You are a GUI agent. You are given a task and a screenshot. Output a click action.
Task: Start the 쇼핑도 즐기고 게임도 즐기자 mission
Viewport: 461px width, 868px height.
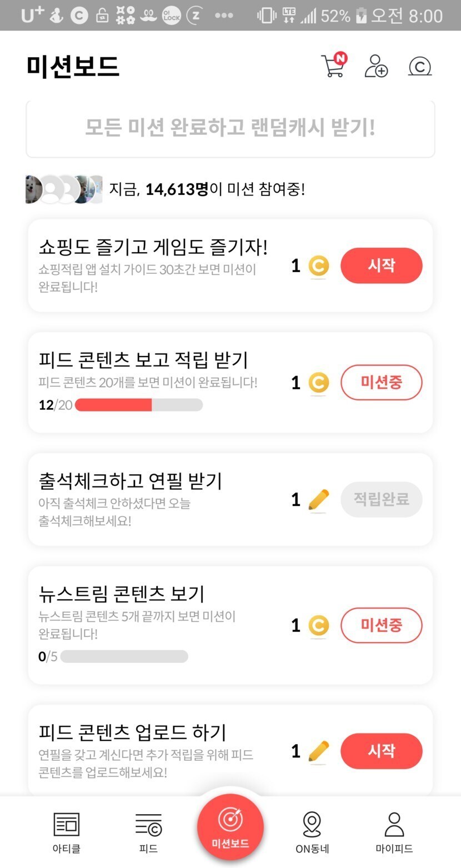381,265
